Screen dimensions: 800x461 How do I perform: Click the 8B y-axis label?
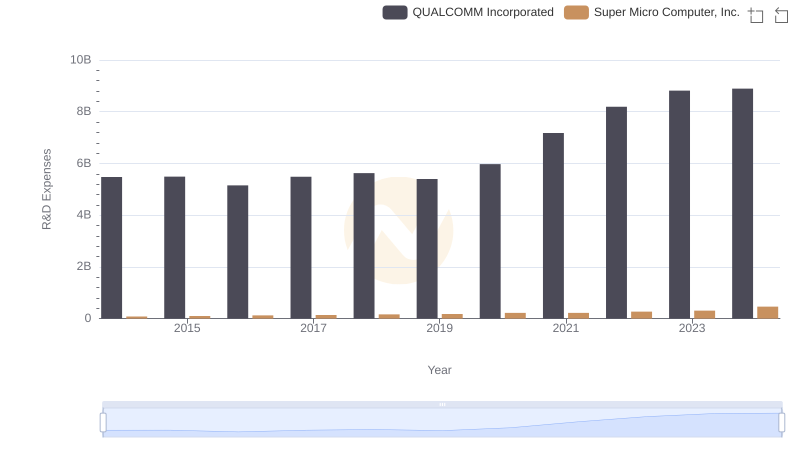click(84, 112)
